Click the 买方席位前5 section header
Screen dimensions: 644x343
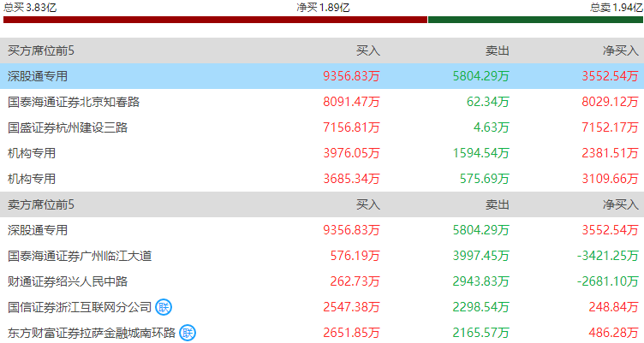tap(41, 50)
